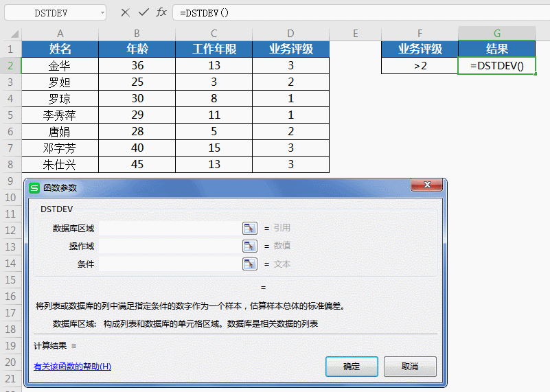Screen dimensions: 550x392
Task: Click age cell 29
Action: 137,115
